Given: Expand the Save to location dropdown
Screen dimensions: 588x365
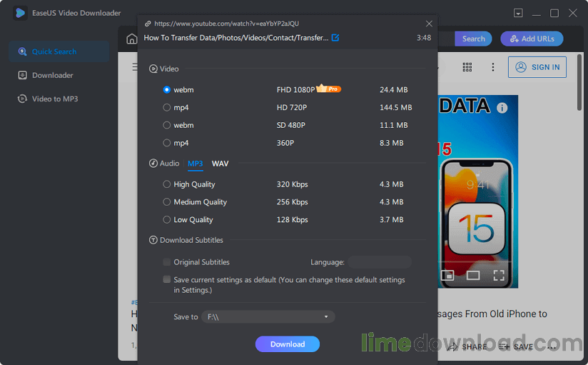Looking at the screenshot, I should (326, 316).
